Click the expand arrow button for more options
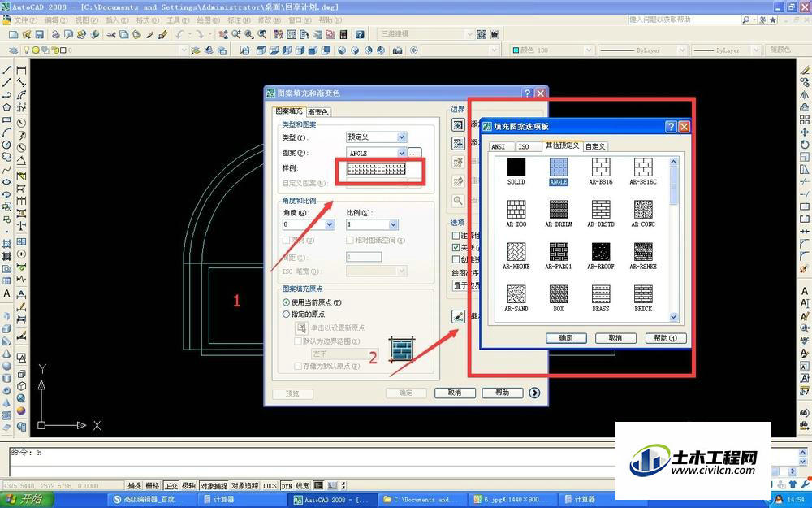 click(534, 393)
